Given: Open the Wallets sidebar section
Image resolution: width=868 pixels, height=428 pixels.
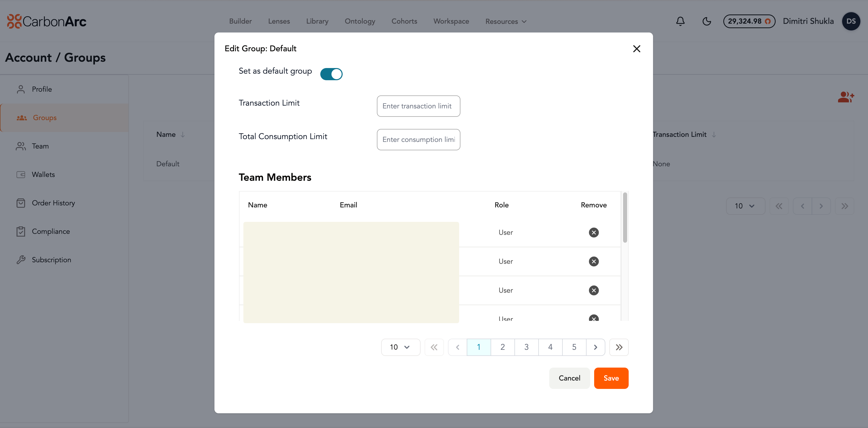Looking at the screenshot, I should (43, 175).
